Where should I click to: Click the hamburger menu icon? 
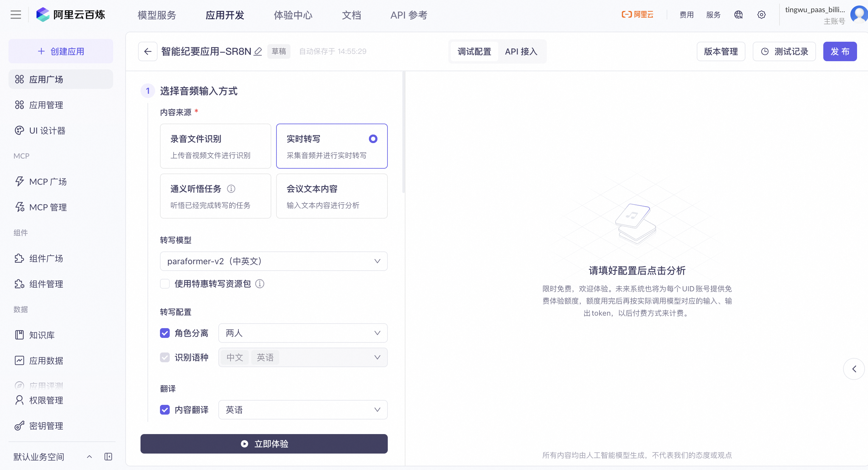point(16,15)
